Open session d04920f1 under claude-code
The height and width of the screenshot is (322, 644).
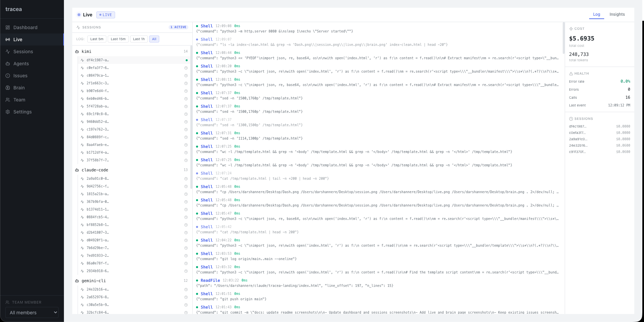point(134,240)
